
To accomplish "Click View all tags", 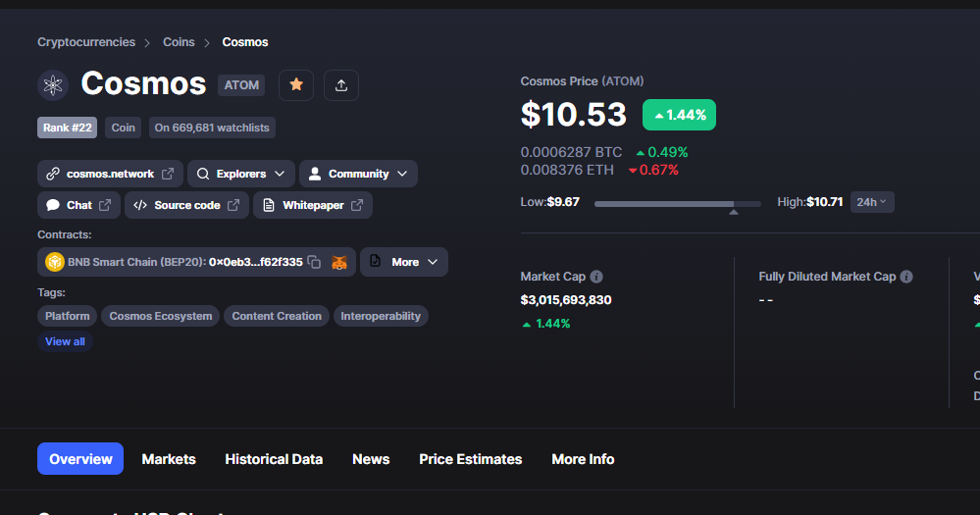I will (65, 342).
